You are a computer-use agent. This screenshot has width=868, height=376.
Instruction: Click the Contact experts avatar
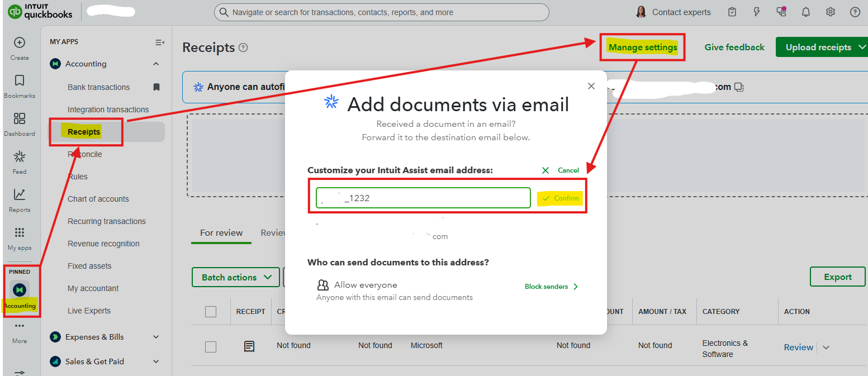[x=641, y=12]
